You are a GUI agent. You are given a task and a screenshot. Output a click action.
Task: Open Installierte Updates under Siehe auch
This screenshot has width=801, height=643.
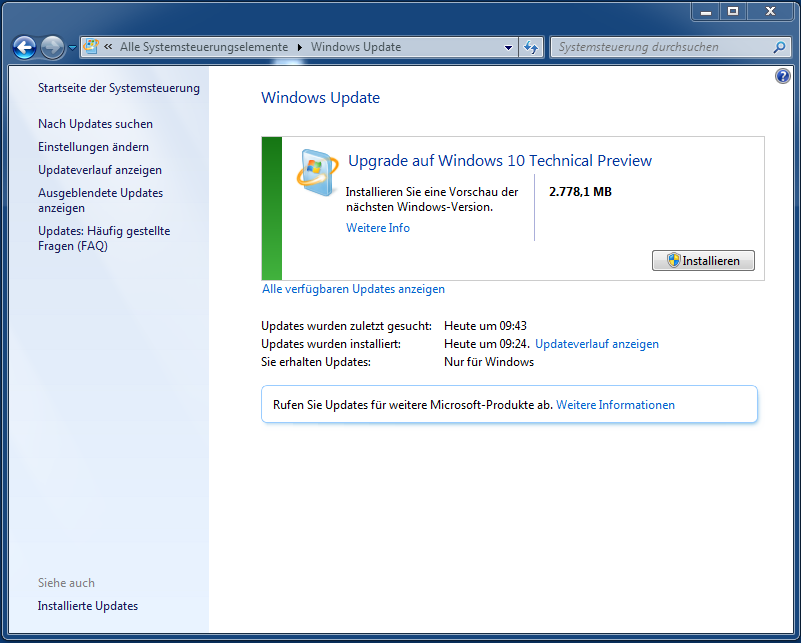click(x=88, y=606)
